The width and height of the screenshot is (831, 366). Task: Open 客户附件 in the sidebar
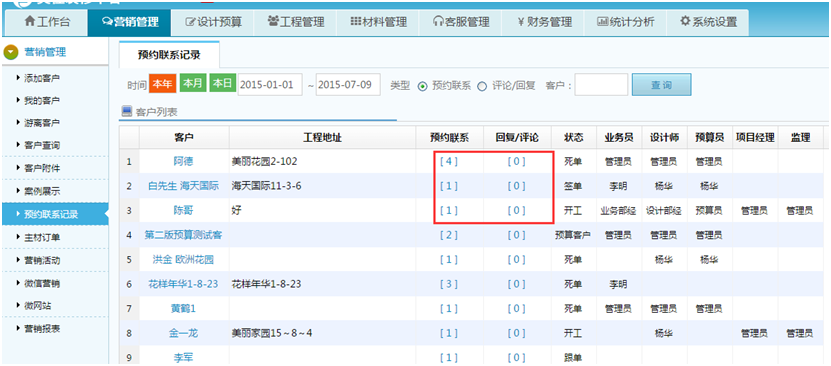[x=41, y=168]
